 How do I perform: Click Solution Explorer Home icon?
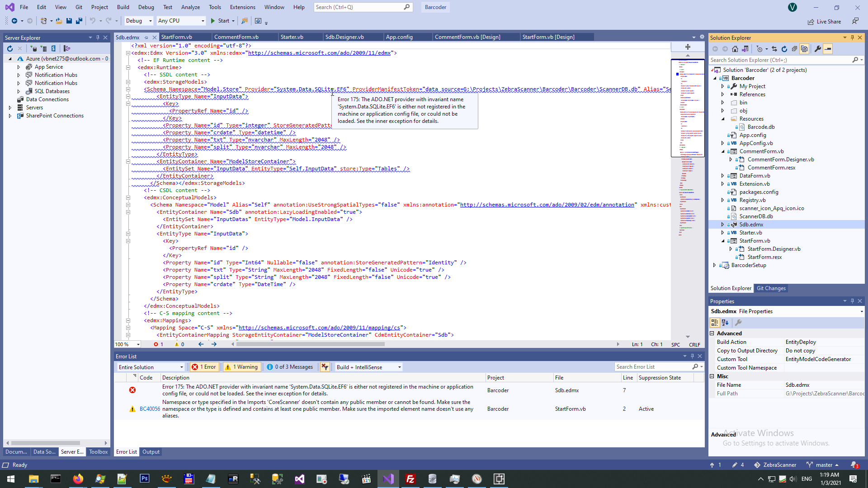point(735,49)
